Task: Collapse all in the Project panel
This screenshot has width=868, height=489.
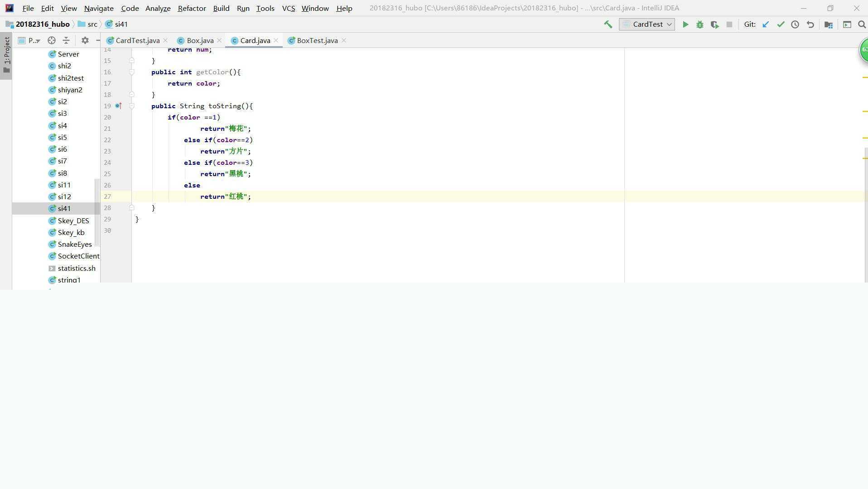Action: pyautogui.click(x=66, y=40)
